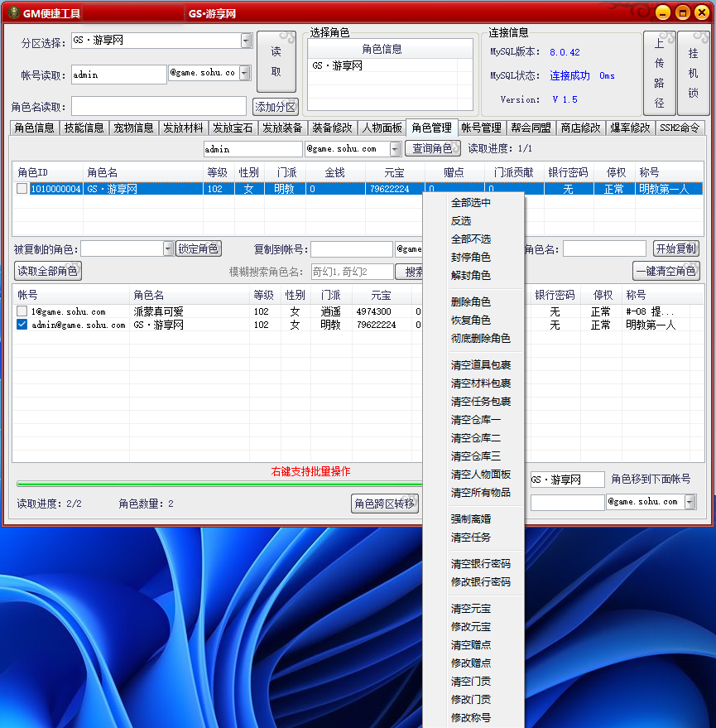This screenshot has height=728, width=716.
Task: Open the 被复制的角色 dropdown
Action: coord(169,248)
